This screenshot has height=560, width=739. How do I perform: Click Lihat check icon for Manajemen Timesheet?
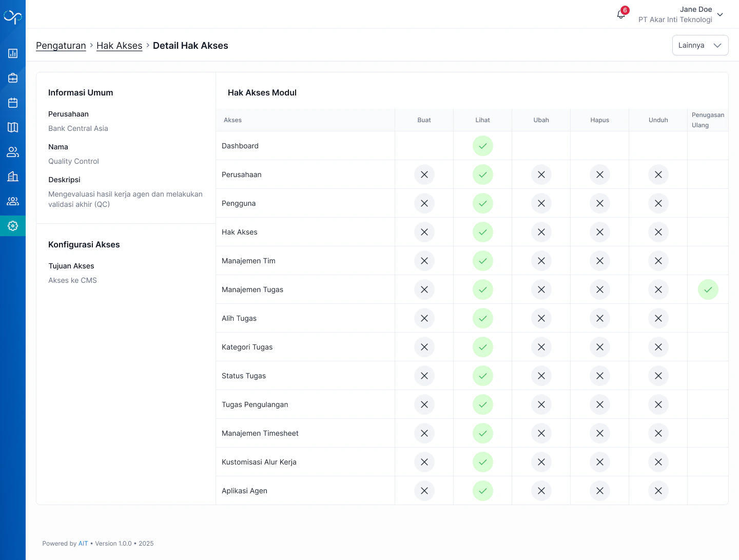tap(483, 433)
